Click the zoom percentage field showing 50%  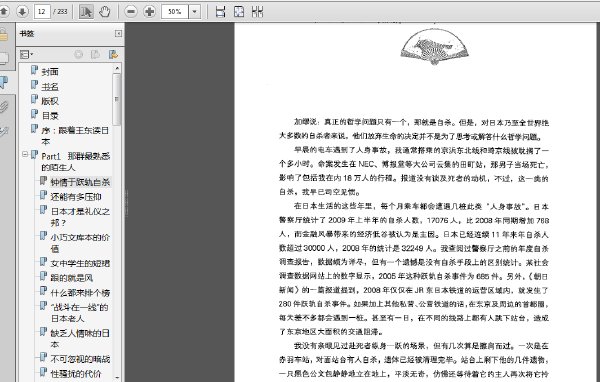175,11
